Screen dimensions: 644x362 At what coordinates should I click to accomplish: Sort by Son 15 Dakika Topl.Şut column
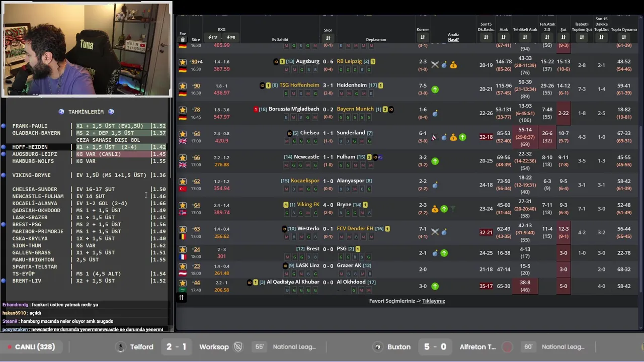tap(601, 37)
